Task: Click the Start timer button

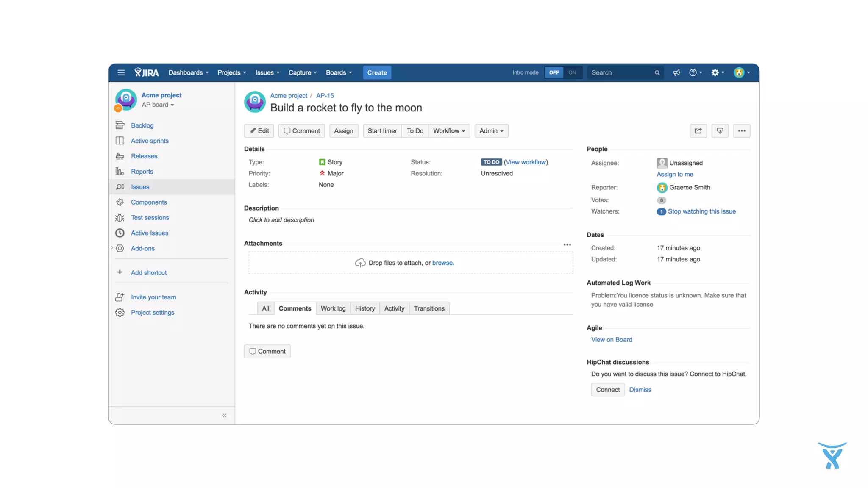Action: (382, 131)
